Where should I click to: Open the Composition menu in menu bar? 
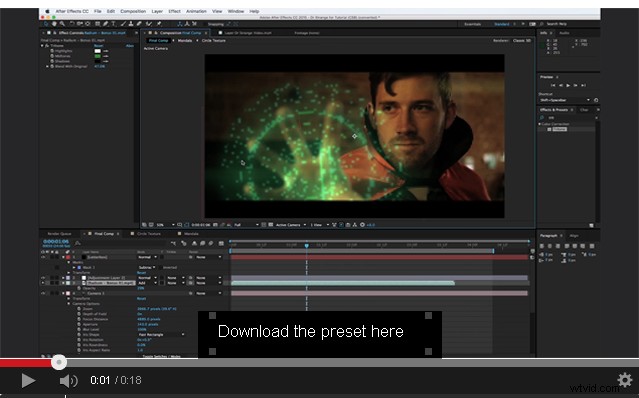point(133,11)
